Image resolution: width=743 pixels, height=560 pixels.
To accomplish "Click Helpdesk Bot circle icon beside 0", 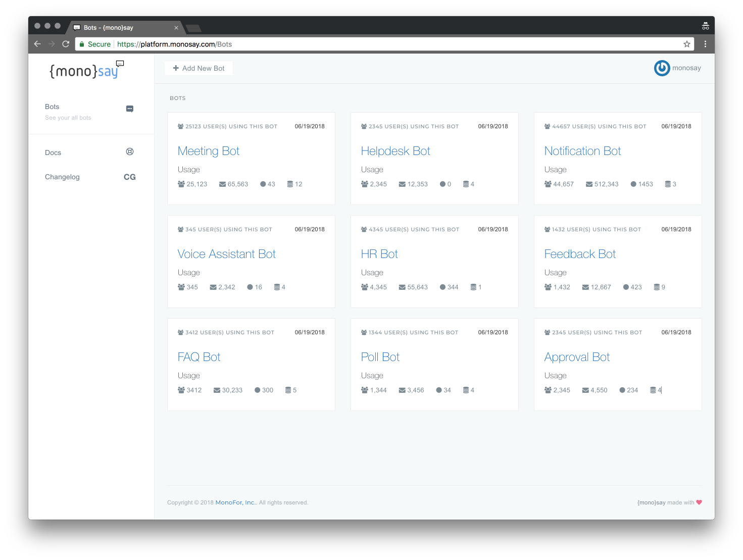I will tap(442, 184).
